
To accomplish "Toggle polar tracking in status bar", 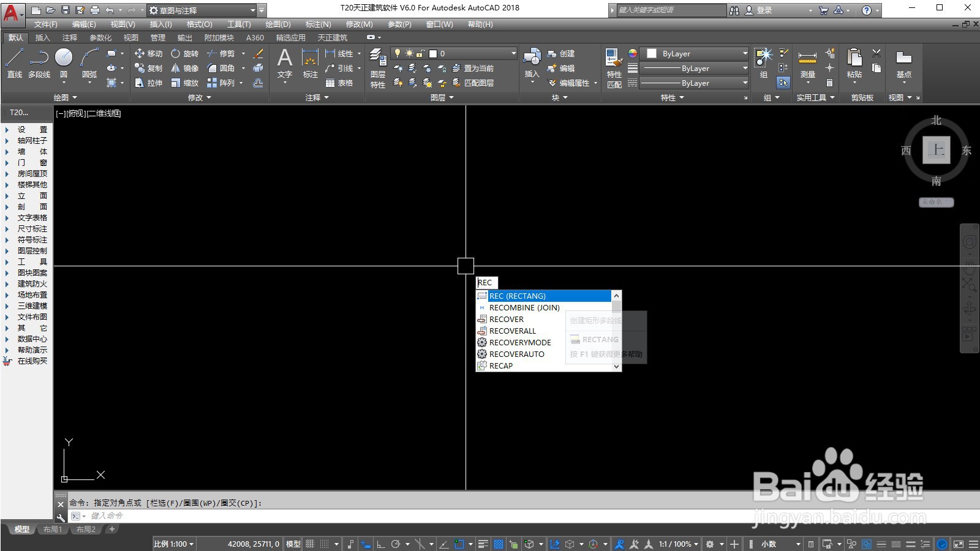I will point(396,544).
